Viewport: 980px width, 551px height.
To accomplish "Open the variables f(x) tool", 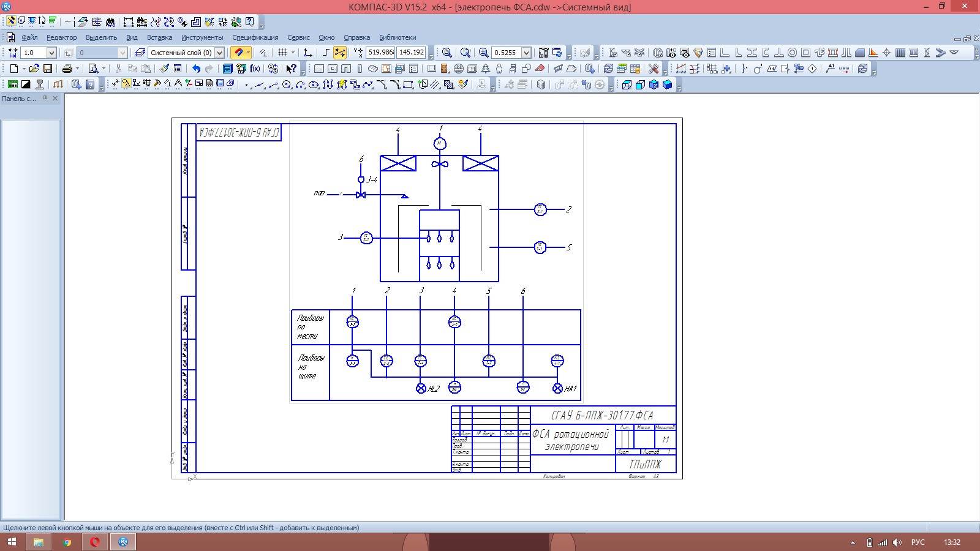I will pos(255,69).
